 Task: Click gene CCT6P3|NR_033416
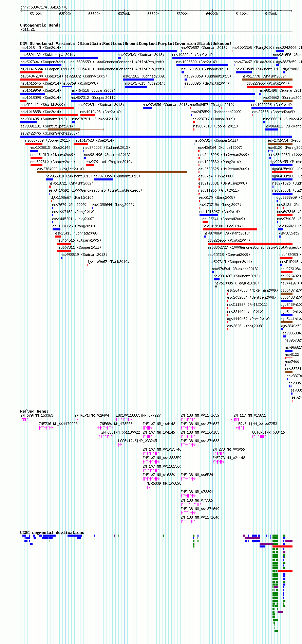(x=268, y=432)
